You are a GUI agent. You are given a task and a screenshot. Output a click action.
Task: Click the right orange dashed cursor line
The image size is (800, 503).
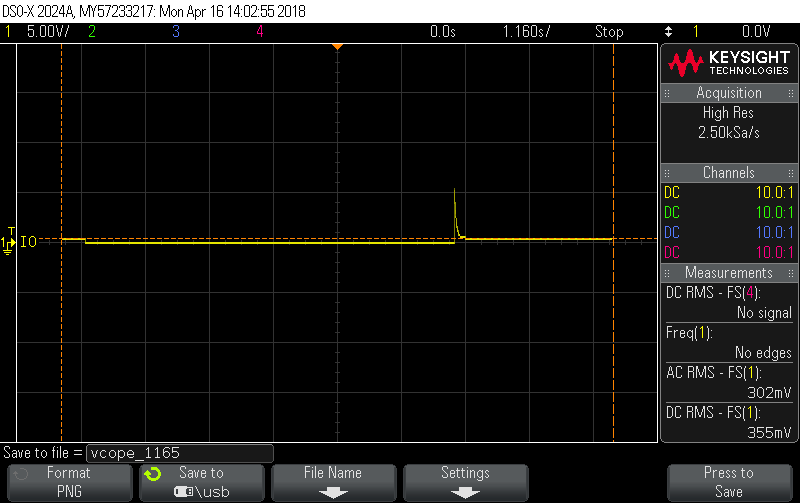(x=613, y=242)
